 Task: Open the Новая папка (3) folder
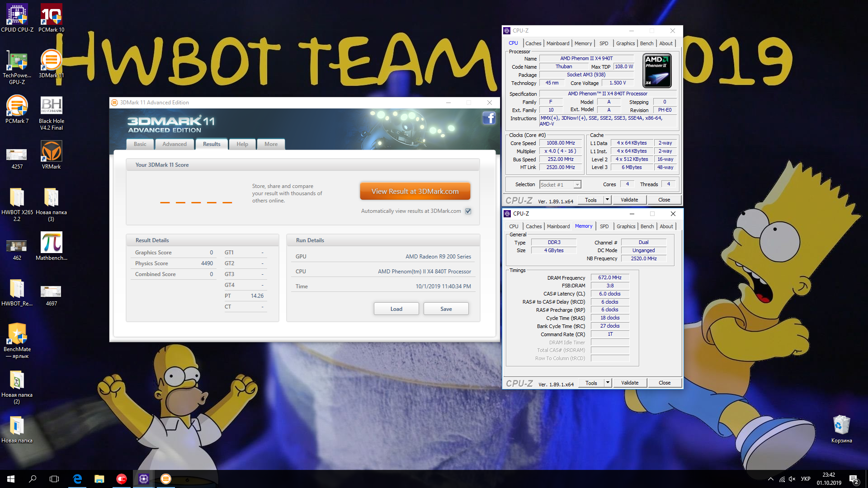[51, 204]
